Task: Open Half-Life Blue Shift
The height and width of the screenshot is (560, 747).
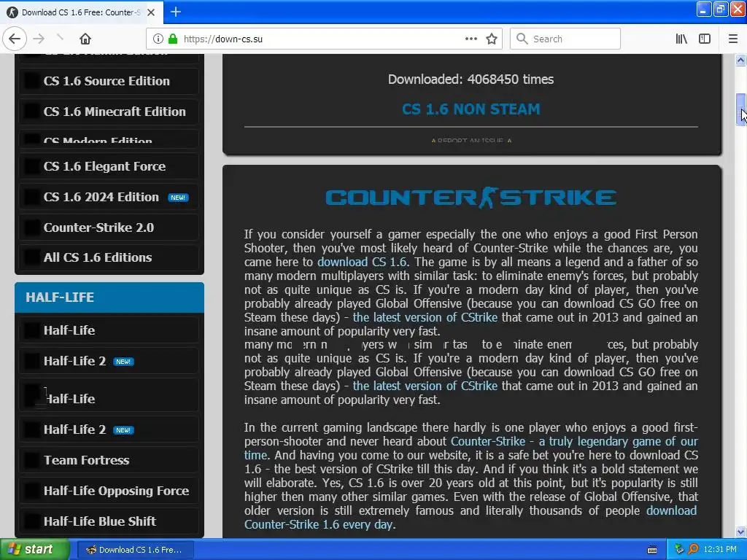Action: [109, 521]
